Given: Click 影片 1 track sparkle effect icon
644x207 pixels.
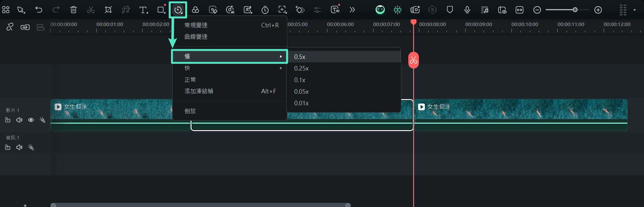Looking at the screenshot, I should click(42, 120).
